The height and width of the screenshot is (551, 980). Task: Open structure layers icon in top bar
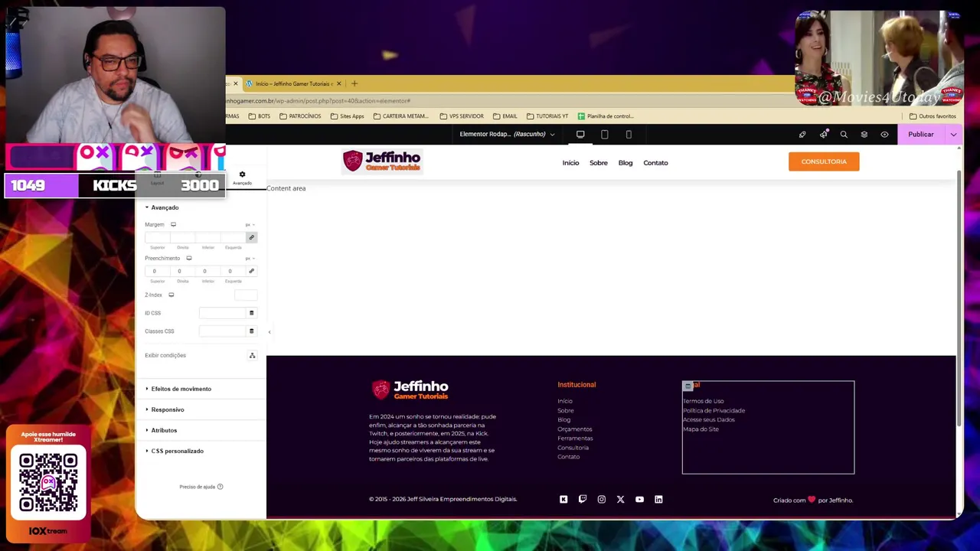click(x=864, y=135)
